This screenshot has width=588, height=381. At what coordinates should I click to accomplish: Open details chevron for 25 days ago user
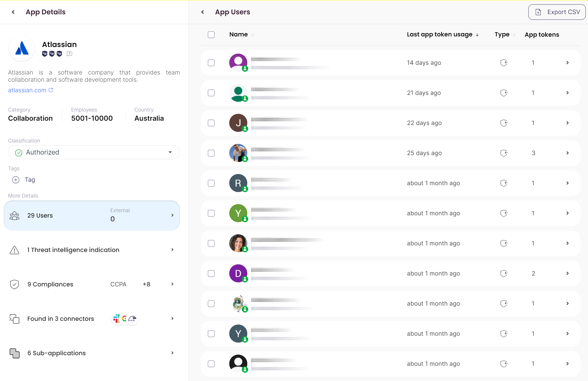[x=567, y=153]
